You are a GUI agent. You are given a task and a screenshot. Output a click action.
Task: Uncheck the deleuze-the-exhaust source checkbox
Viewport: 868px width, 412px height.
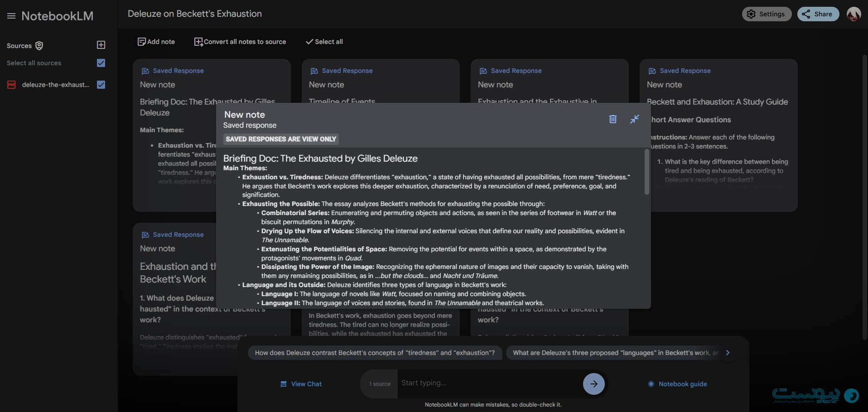[101, 85]
